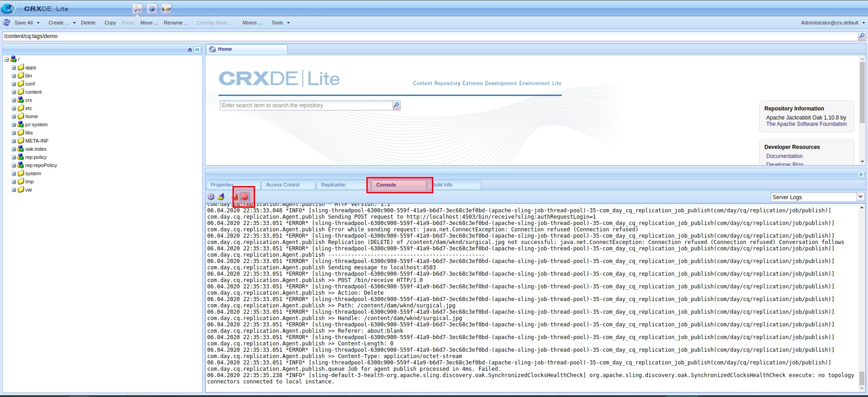Expand the system folder node

(x=14, y=173)
